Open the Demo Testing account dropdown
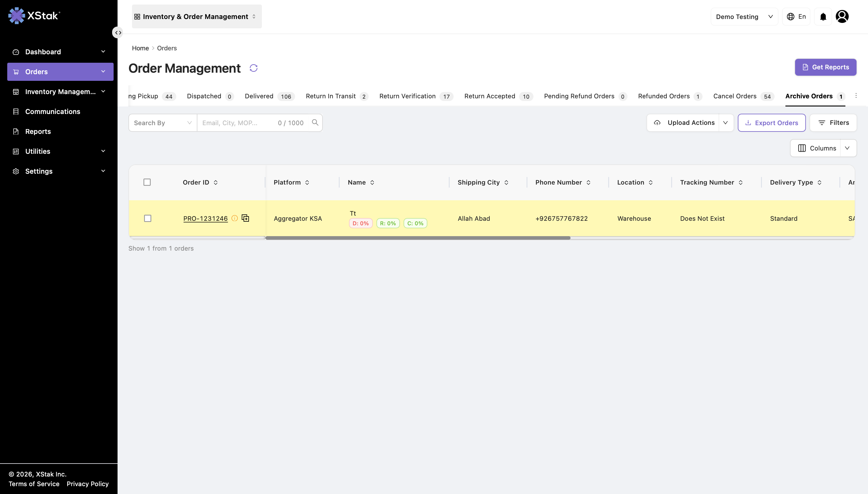Viewport: 868px width, 494px height. (744, 17)
